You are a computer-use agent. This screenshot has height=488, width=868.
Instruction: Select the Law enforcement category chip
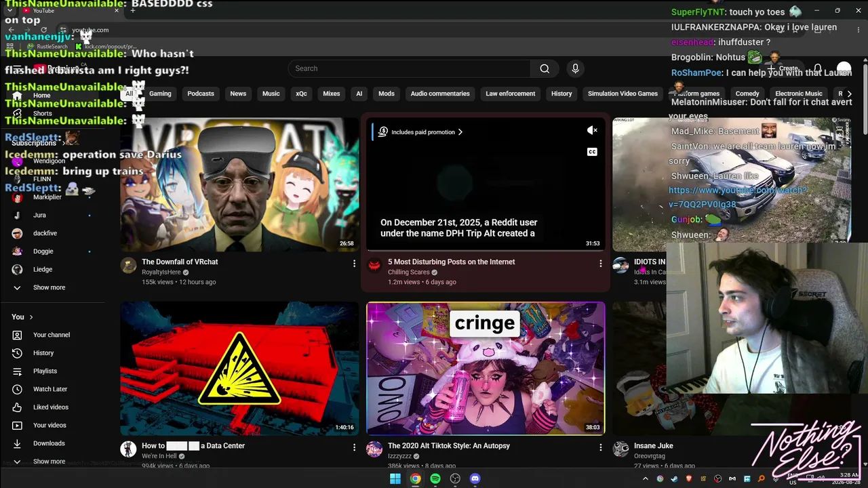point(511,94)
